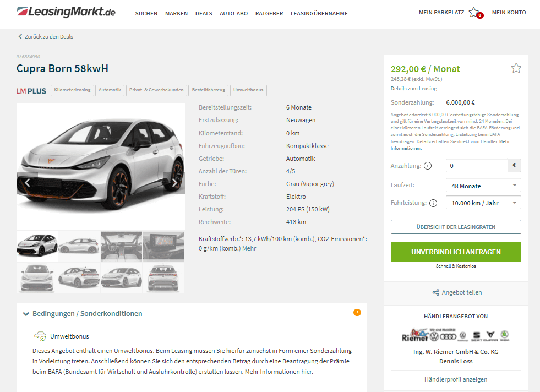Screen dimensions: 540x392
Task: Open Händlerprofil anzeigen link
Action: (456, 379)
